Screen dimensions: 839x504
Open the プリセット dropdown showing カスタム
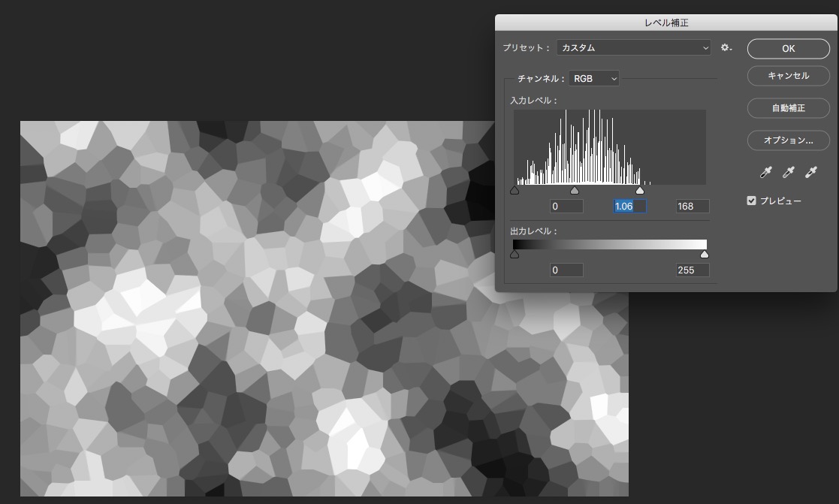pyautogui.click(x=633, y=47)
